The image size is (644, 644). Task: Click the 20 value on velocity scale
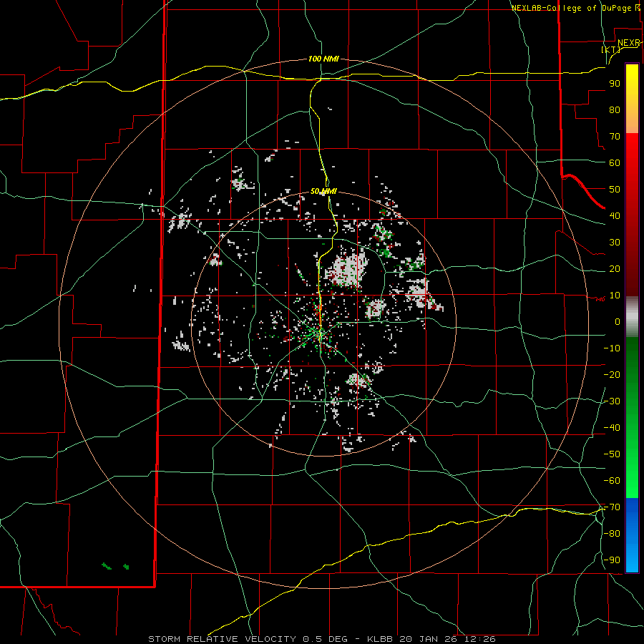pyautogui.click(x=615, y=269)
